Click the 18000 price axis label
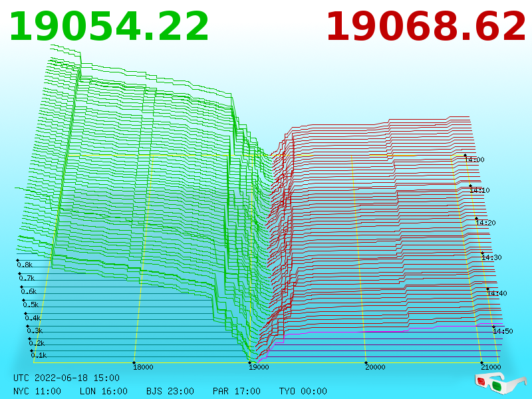This screenshot has width=532, height=399. [x=143, y=367]
